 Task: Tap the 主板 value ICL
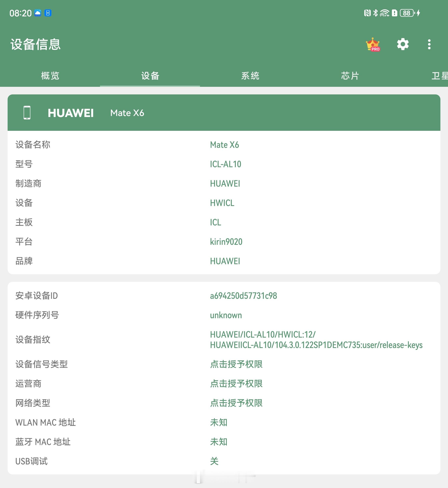click(x=216, y=222)
